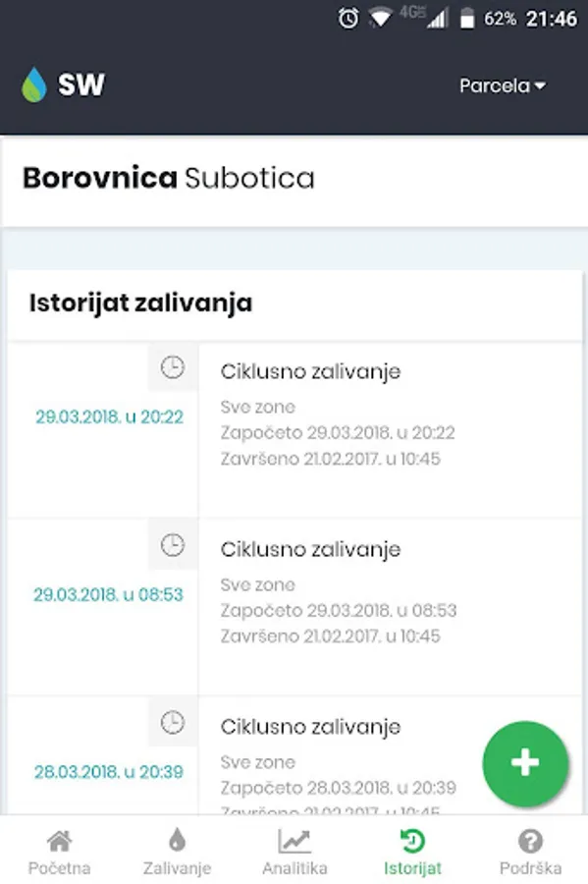Screen dimensions: 588x884
Task: Open Analitika via the chart icon
Action: tap(294, 841)
